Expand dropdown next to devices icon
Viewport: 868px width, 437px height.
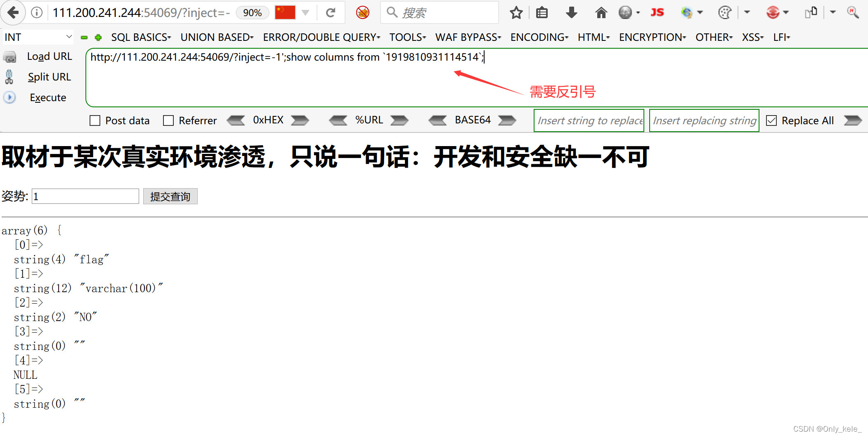pos(833,12)
